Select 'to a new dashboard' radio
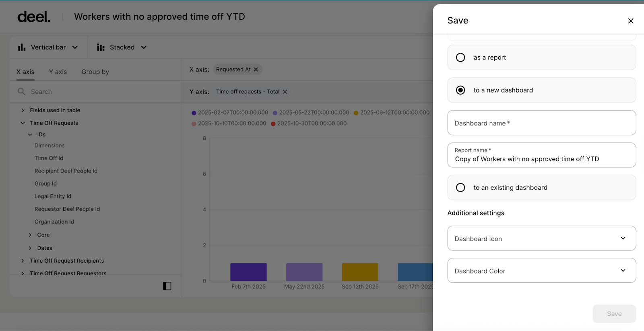This screenshot has height=331, width=644. point(460,90)
